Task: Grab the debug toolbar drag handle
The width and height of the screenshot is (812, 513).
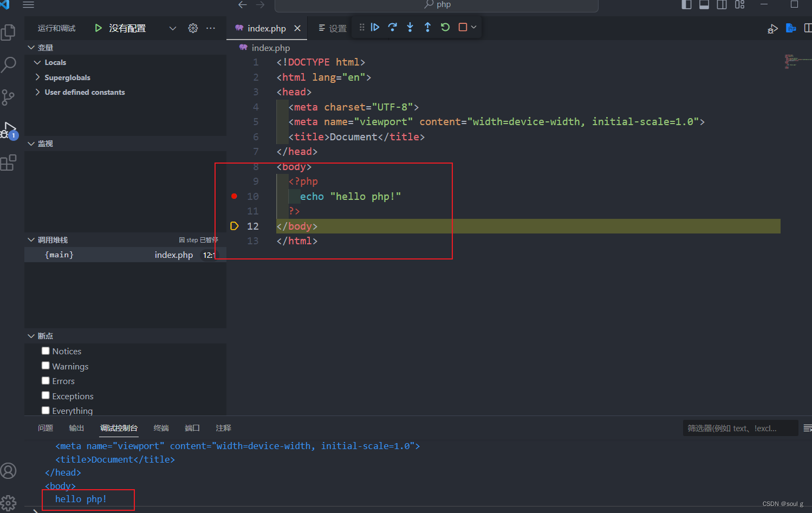Action: click(x=362, y=27)
